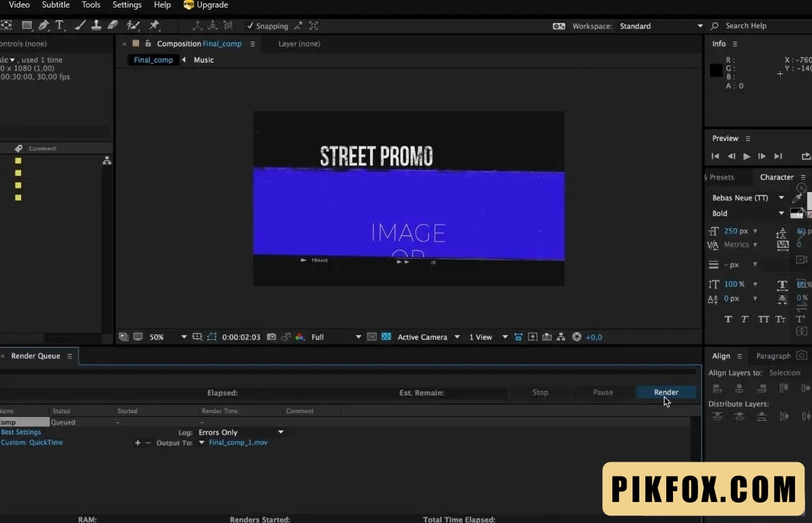Screen dimensions: 812x523
Task: Click the Reset Exposure icon
Action: (x=576, y=336)
